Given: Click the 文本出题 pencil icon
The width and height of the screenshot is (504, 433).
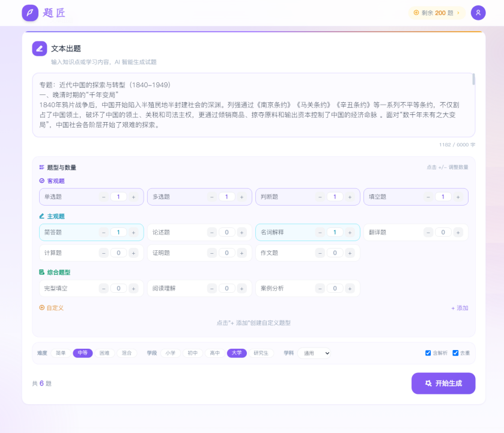Looking at the screenshot, I should coord(40,49).
